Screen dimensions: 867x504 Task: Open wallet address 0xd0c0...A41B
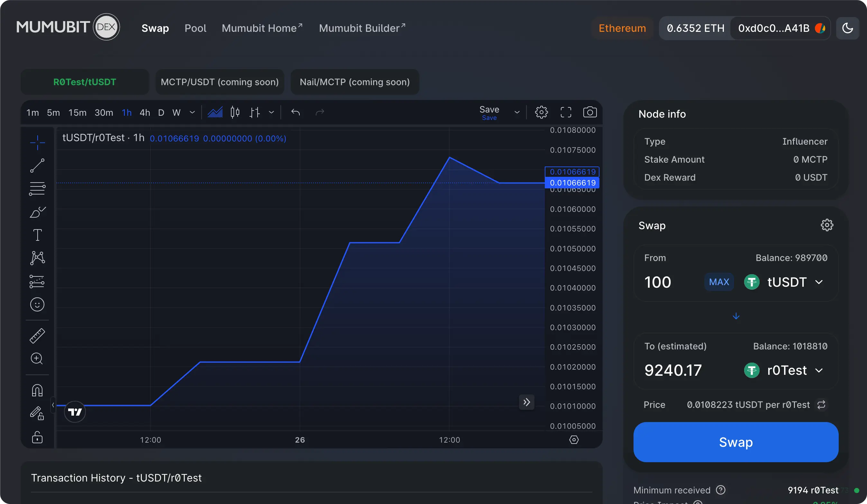(x=780, y=28)
